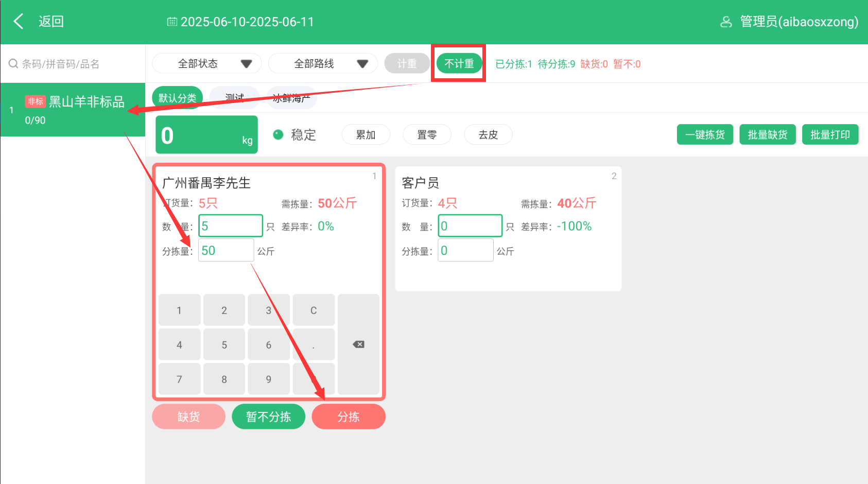
Task: Click the 一键拣货 button
Action: pyautogui.click(x=705, y=135)
